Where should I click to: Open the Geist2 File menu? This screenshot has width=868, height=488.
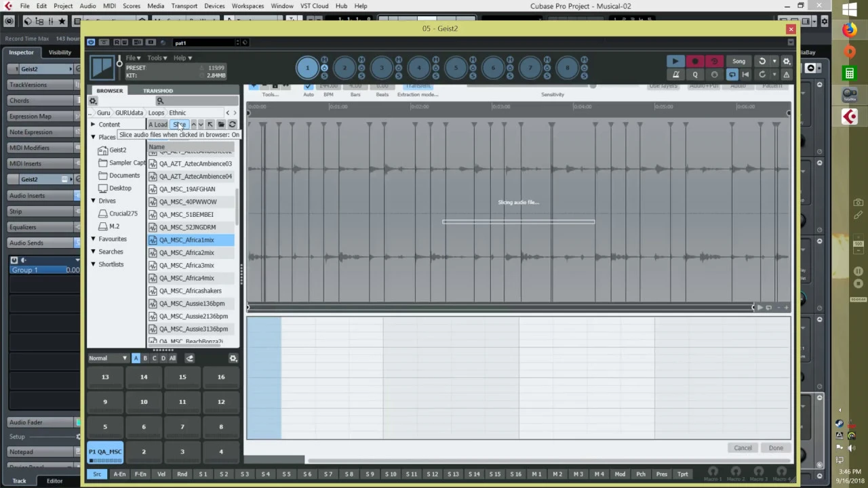click(133, 58)
